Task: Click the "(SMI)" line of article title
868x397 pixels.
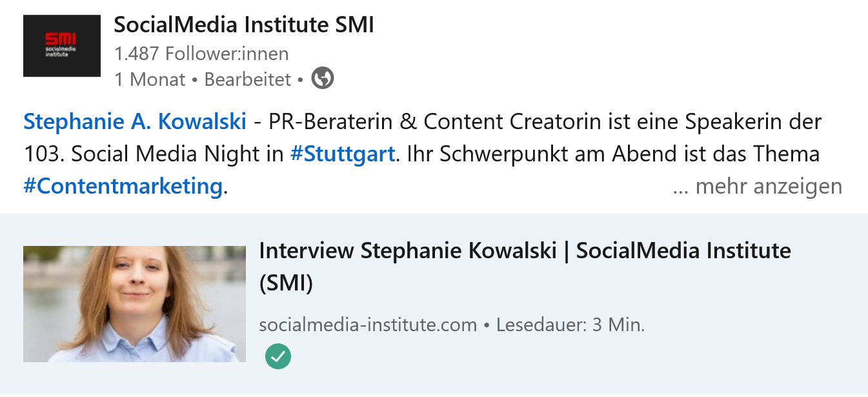Action: point(286,283)
